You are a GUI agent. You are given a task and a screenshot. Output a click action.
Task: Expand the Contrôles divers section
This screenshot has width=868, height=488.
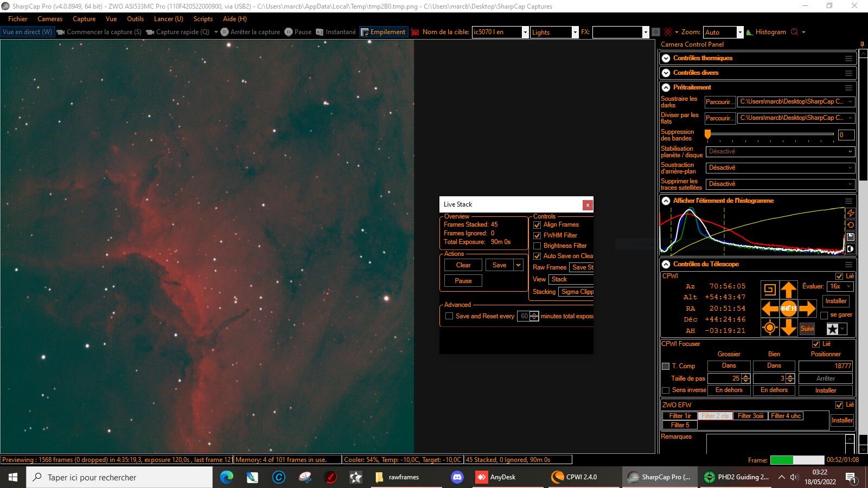point(666,73)
